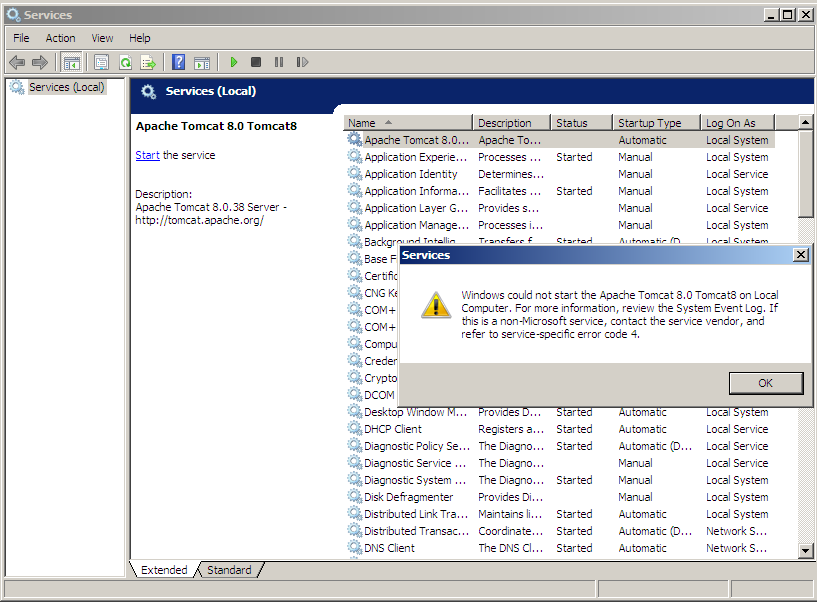Sort by the Startup Type column header
The image size is (817, 602).
[x=657, y=123]
